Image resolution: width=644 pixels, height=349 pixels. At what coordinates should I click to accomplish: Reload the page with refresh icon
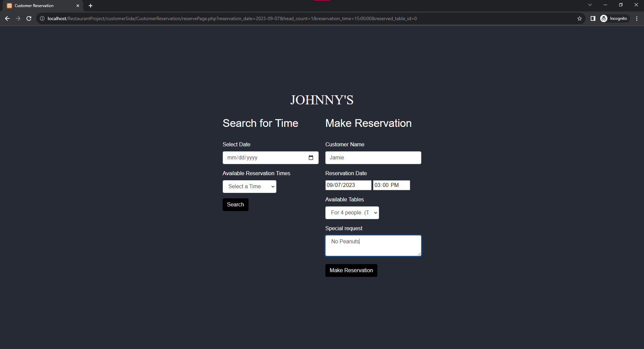[x=29, y=18]
